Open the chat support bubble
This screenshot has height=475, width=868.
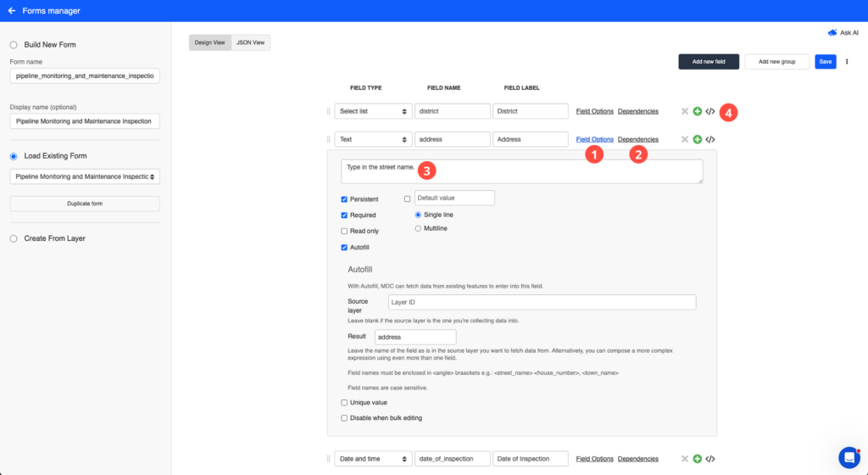[849, 457]
